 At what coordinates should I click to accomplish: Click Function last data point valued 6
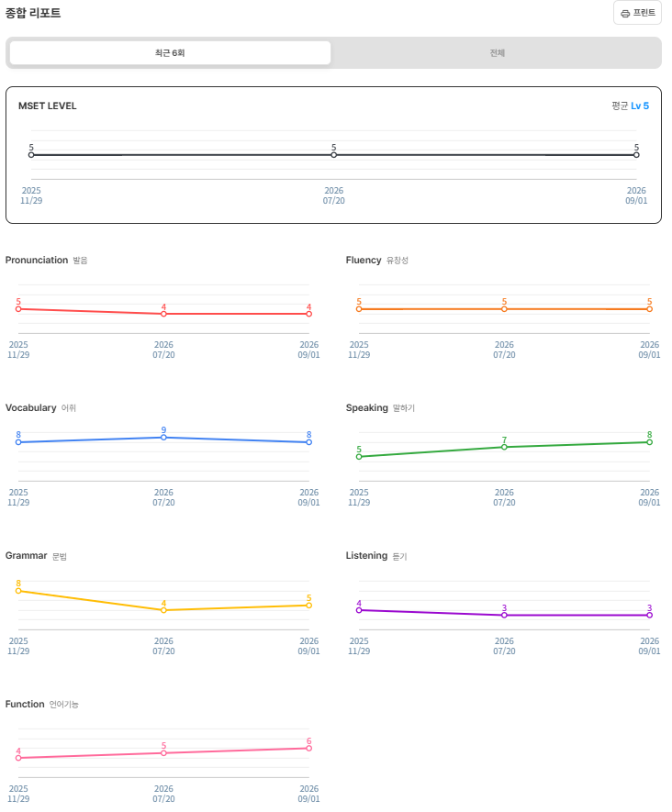coord(308,749)
